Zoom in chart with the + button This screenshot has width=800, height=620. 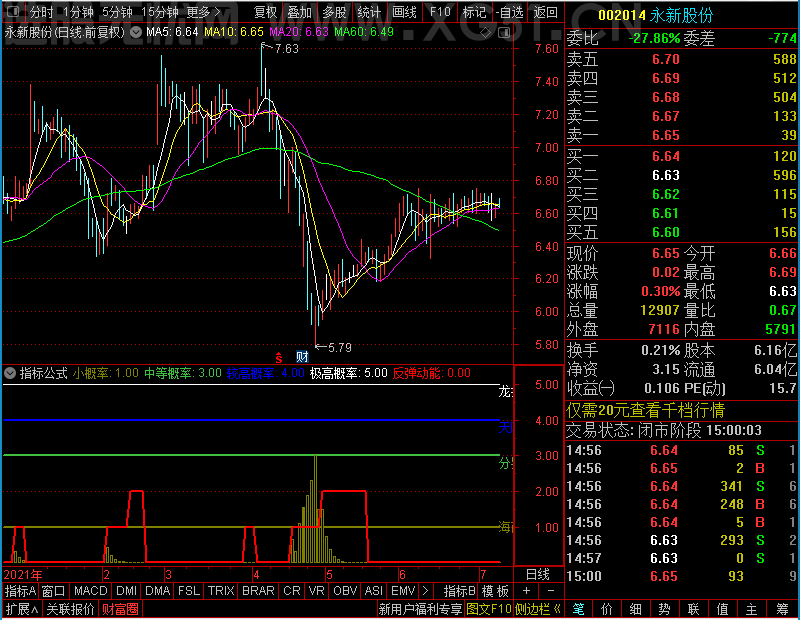[x=527, y=590]
